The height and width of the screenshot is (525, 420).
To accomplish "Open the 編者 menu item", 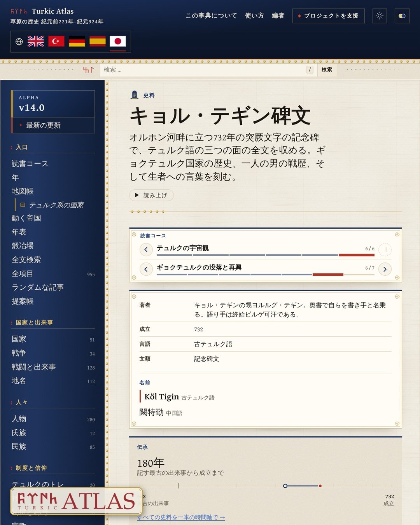I will point(278,16).
